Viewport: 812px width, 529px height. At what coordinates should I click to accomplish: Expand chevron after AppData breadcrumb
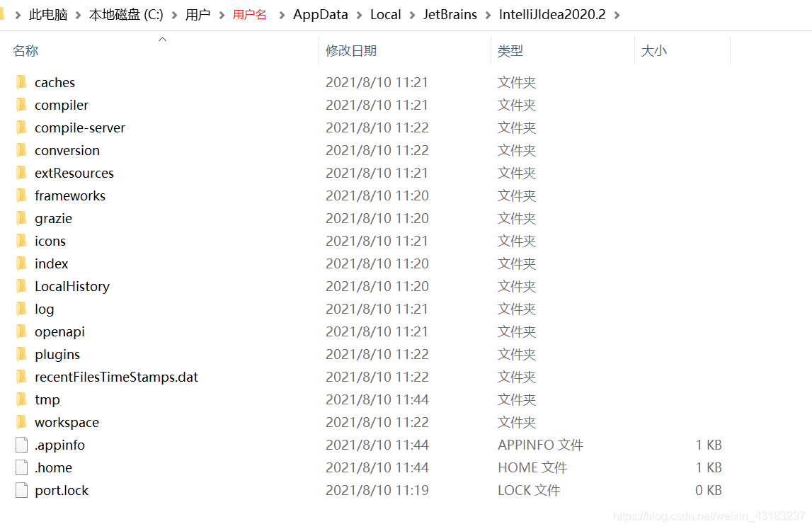[360, 15]
